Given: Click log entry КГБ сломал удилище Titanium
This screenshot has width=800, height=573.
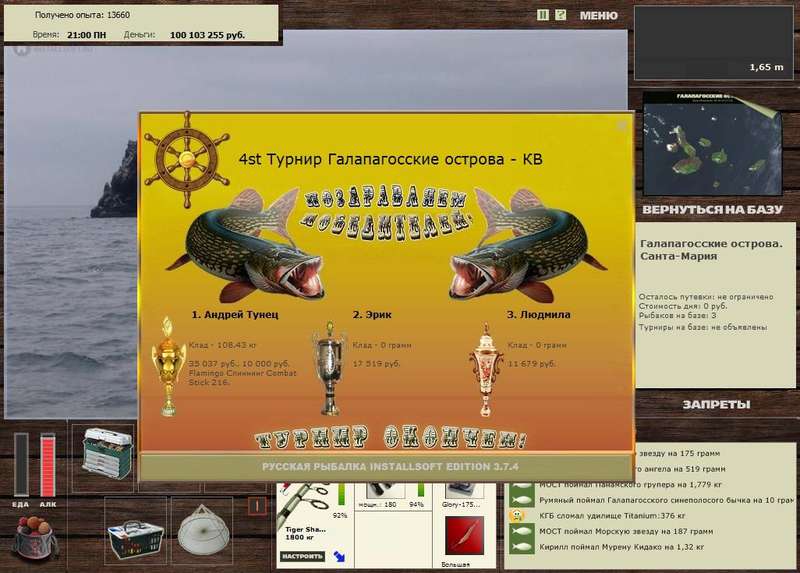Looking at the screenshot, I should pyautogui.click(x=612, y=516).
